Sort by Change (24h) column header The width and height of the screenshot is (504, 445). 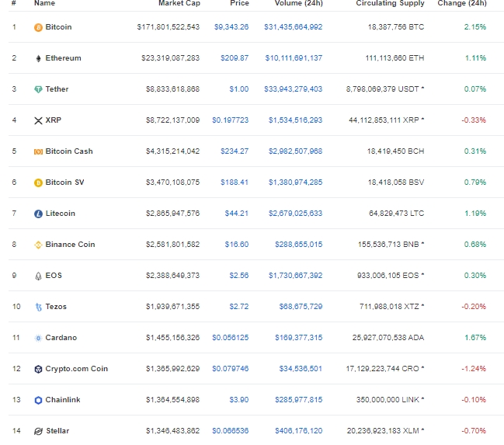coord(461,4)
